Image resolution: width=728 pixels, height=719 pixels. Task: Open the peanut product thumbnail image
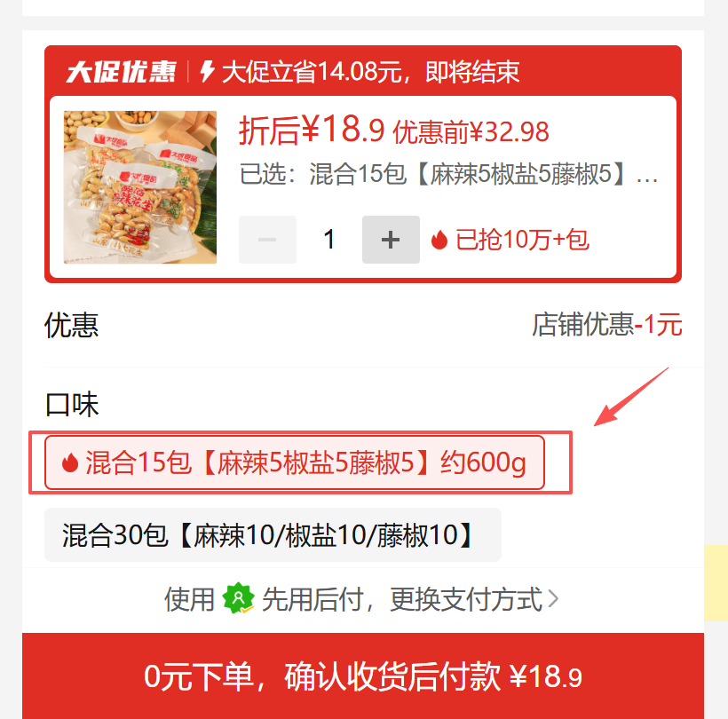140,187
